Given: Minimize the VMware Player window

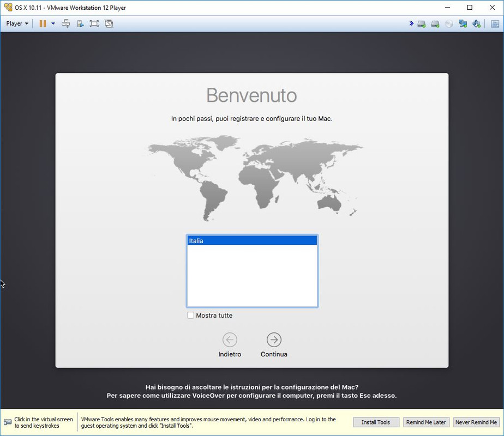Looking at the screenshot, I should [x=447, y=8].
